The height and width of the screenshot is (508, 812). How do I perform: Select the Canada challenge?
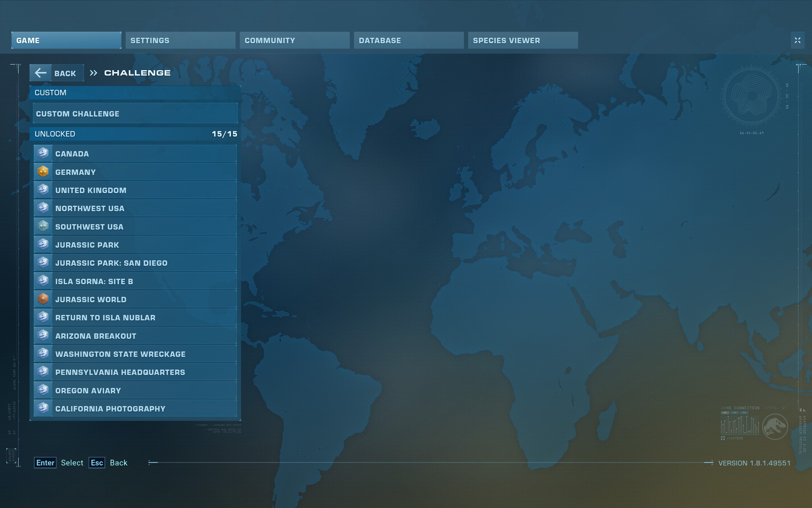pyautogui.click(x=135, y=154)
